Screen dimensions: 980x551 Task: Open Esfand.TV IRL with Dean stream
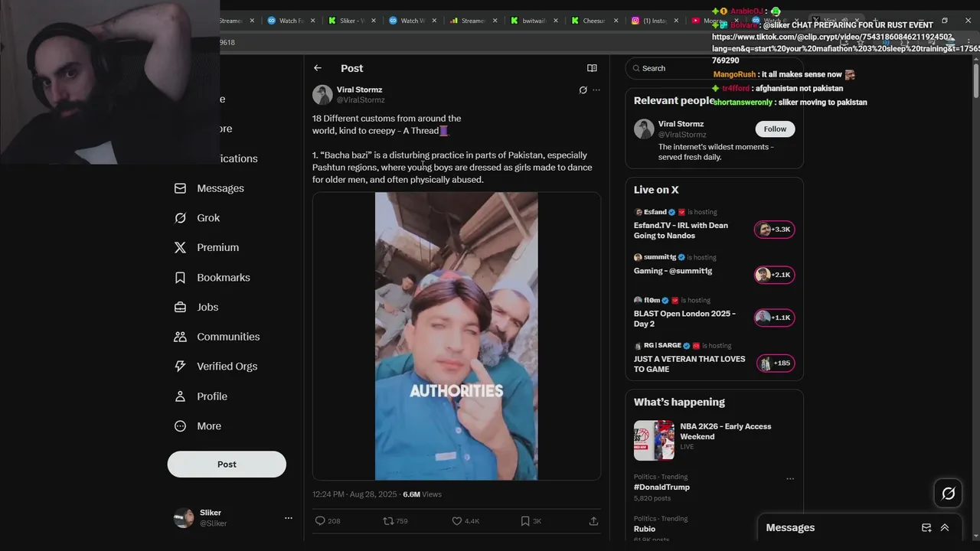click(681, 230)
